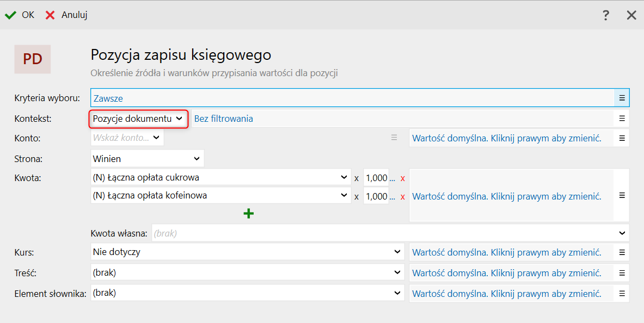Open the Strona Winien dropdown
This screenshot has height=323, width=644.
click(x=197, y=159)
